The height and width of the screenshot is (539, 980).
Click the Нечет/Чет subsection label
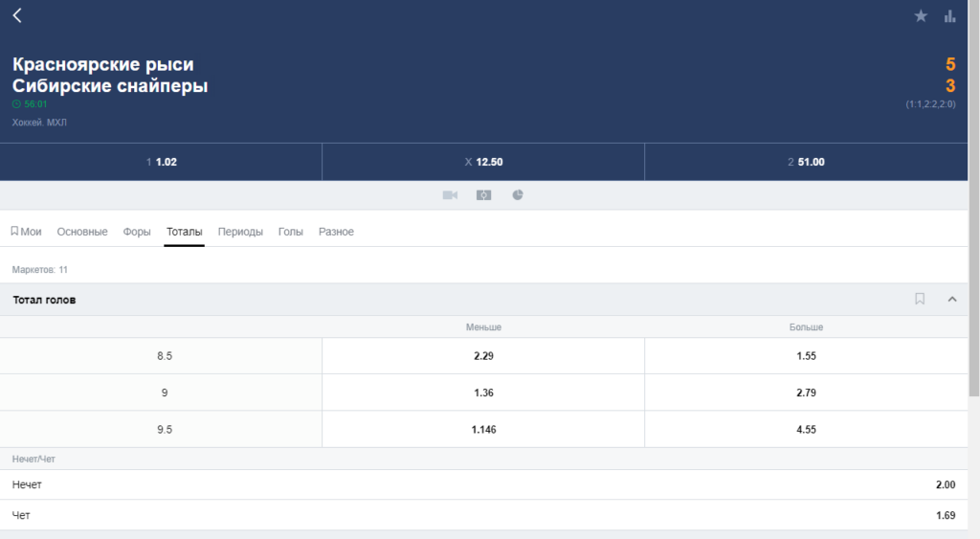click(x=33, y=459)
